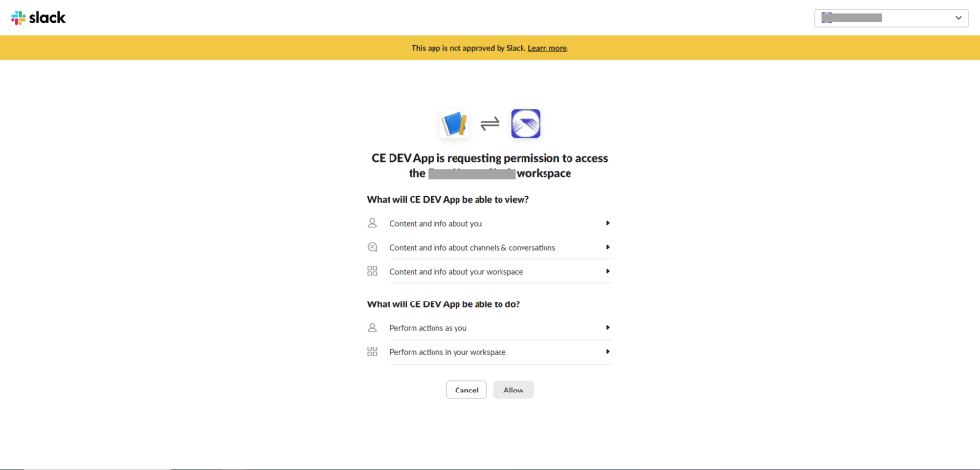
Task: Click the Cancel button
Action: pyautogui.click(x=466, y=390)
